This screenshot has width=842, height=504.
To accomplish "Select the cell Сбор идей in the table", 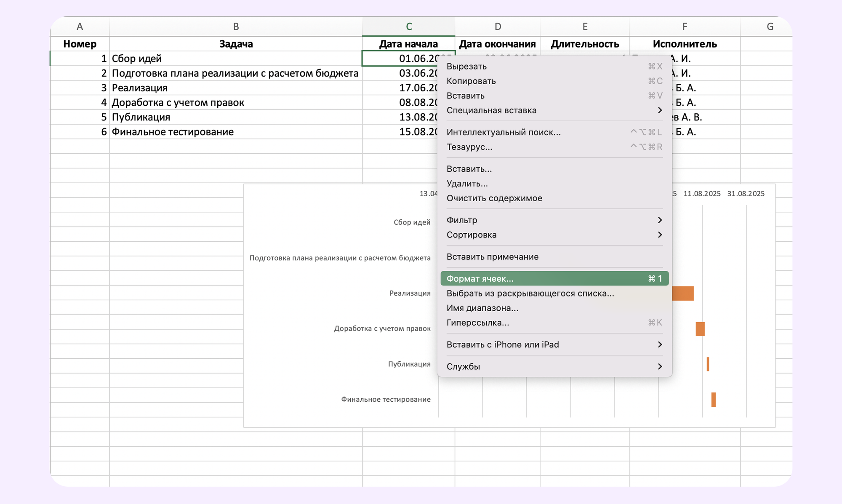I will (236, 59).
